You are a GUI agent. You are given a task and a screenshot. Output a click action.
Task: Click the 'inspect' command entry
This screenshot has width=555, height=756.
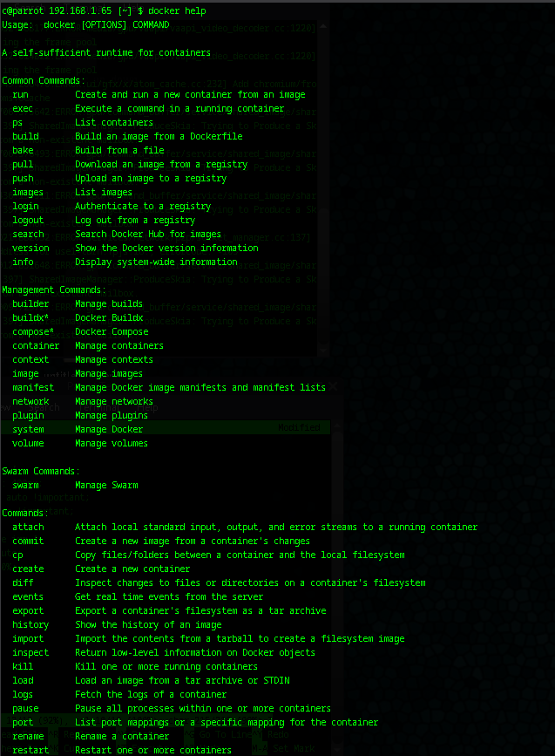(x=30, y=652)
